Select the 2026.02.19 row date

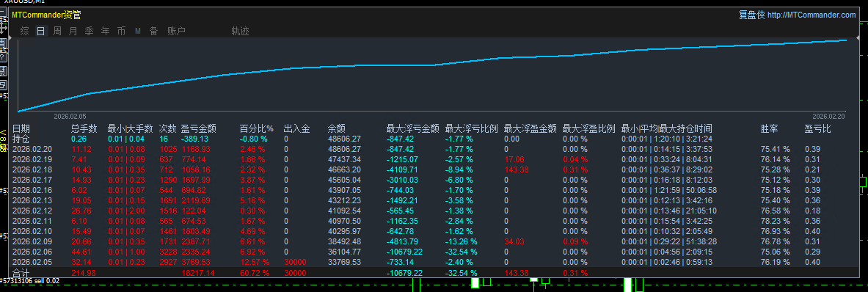tap(33, 159)
